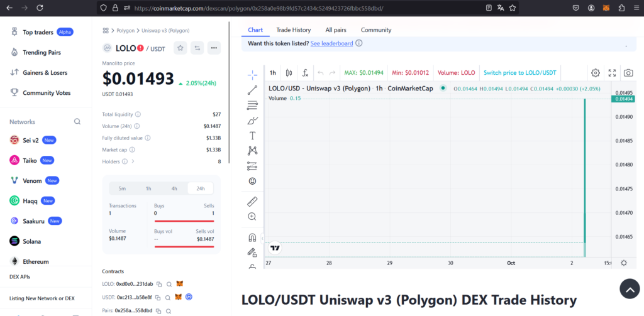Click the See leaderboard link
The height and width of the screenshot is (316, 644).
(331, 43)
